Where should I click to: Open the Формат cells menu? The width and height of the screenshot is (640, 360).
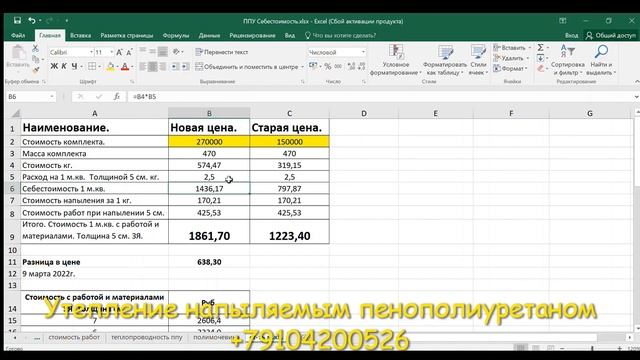tap(510, 69)
